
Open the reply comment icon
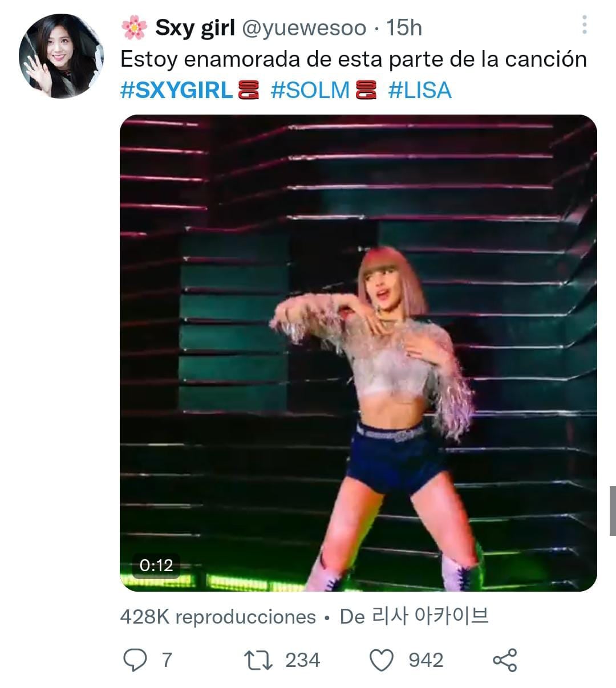click(x=136, y=660)
